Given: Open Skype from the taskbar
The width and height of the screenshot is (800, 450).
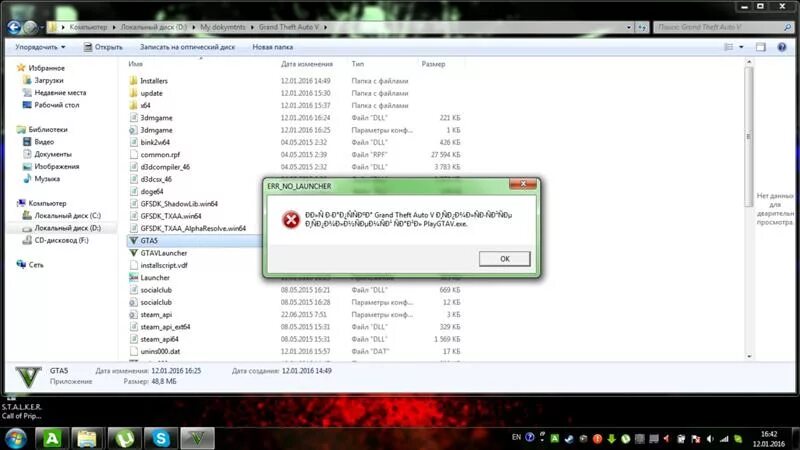Looking at the screenshot, I should click(x=161, y=438).
